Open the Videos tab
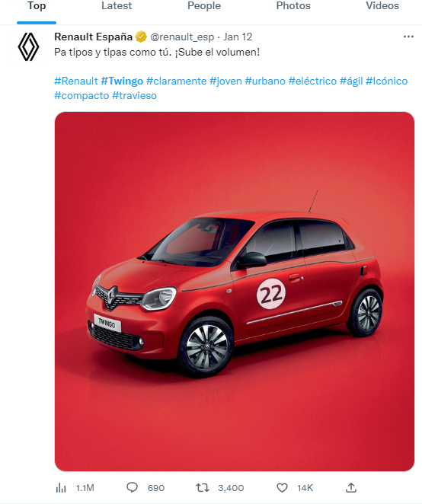422x504 pixels. (382, 6)
